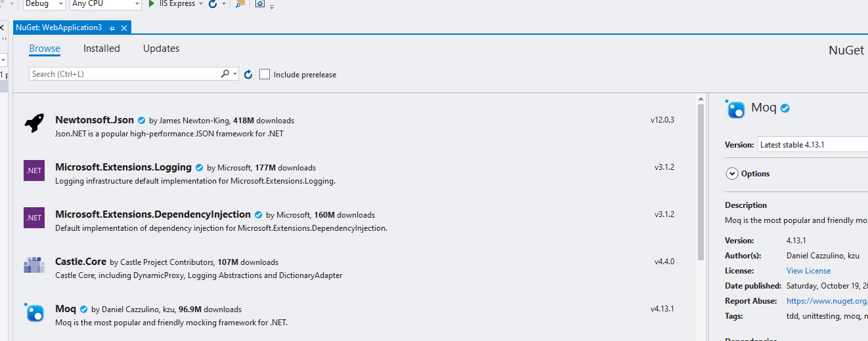This screenshot has width=868, height=341.
Task: Switch to the Installed tab
Action: (102, 49)
